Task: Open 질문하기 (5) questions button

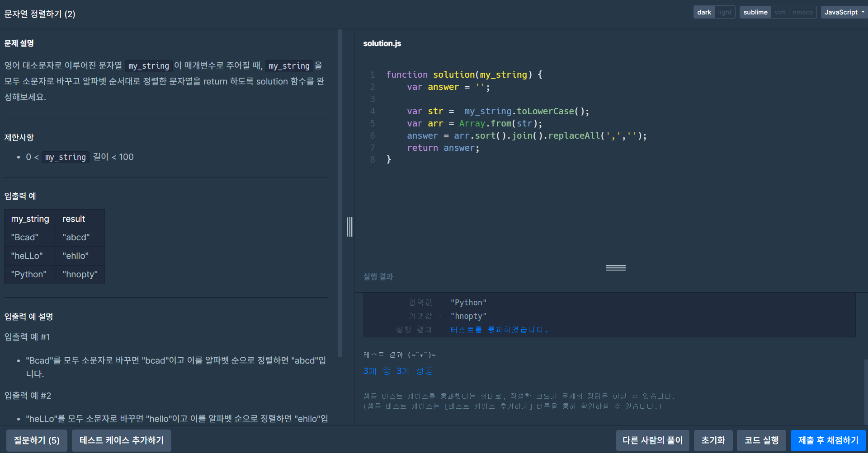Action: (x=37, y=440)
